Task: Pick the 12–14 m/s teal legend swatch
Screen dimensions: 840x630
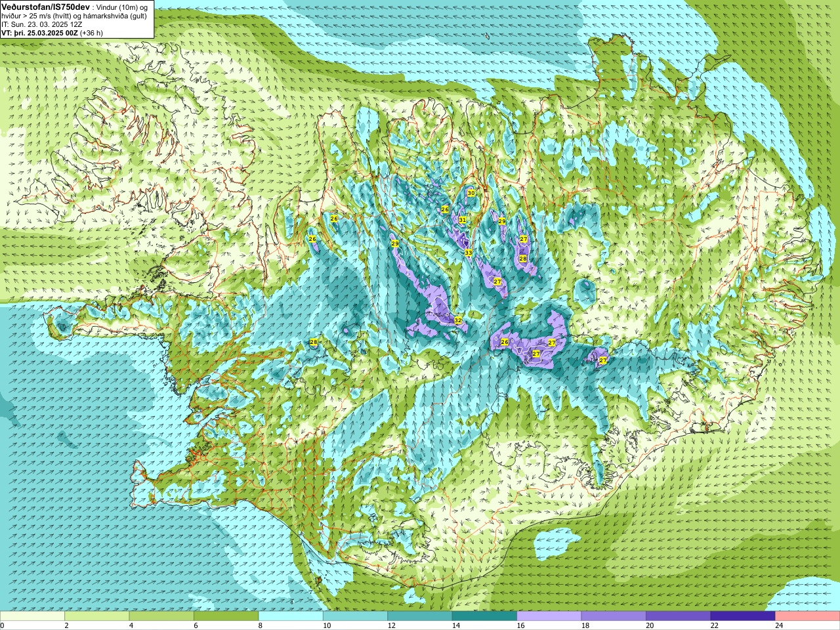Action: (x=420, y=616)
